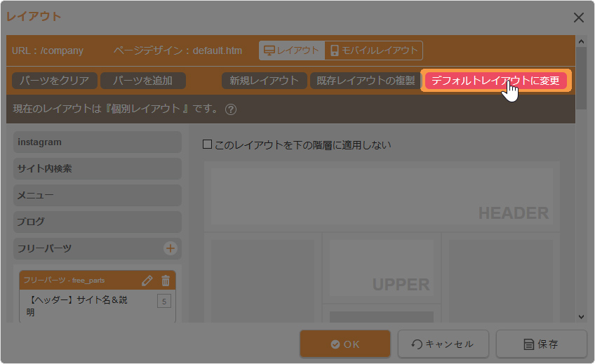Expand the メニュー parts item
The image size is (595, 364).
pos(97,196)
